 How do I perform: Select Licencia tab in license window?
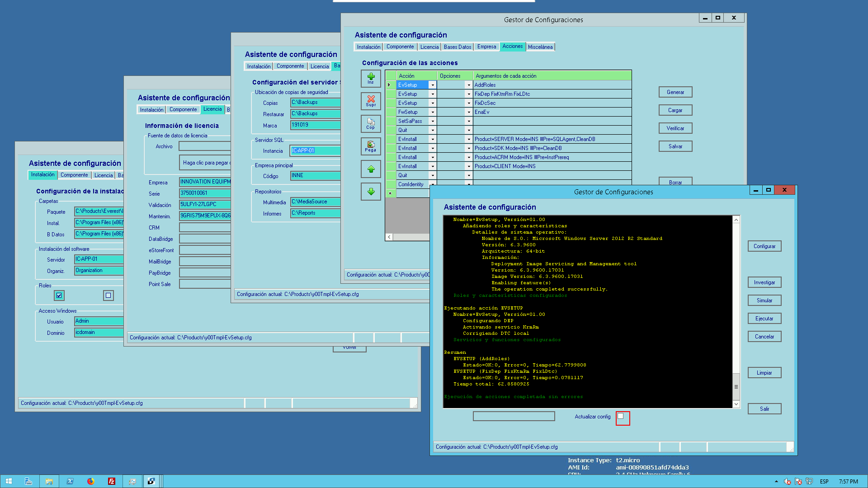[212, 109]
